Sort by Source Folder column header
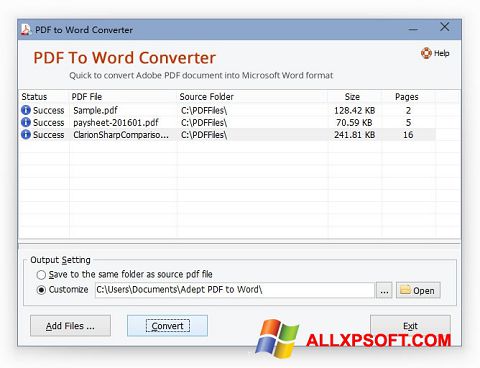 click(x=206, y=97)
